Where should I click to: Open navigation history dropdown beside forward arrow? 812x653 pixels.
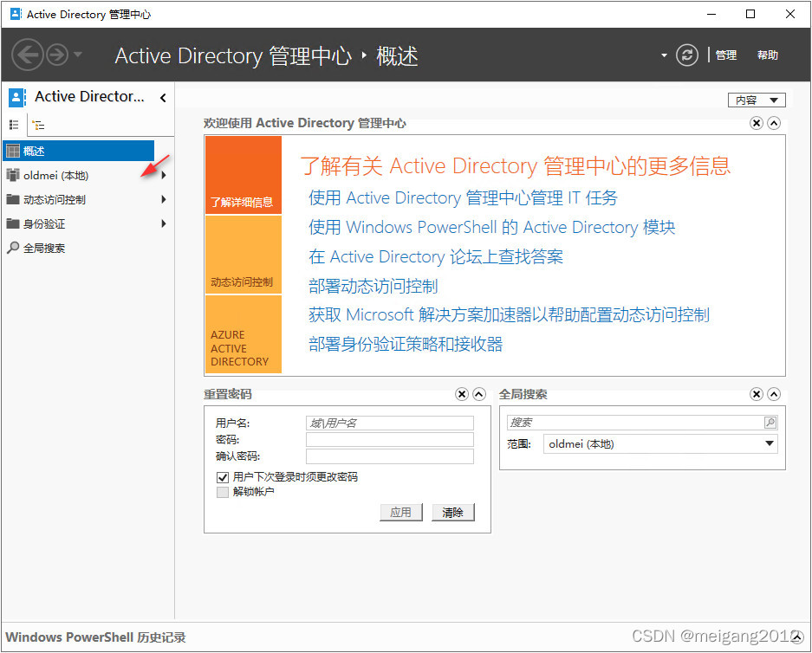tap(78, 54)
